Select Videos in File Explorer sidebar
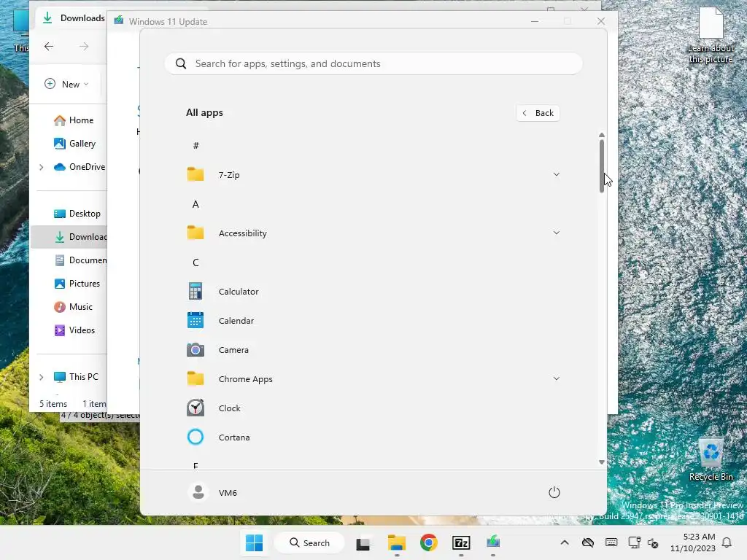Image resolution: width=747 pixels, height=560 pixels. [74, 330]
